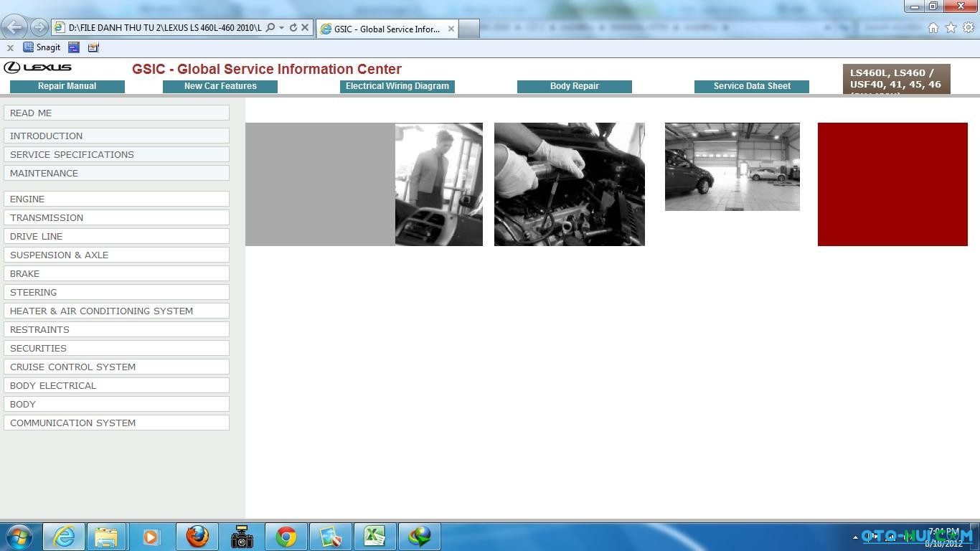The image size is (980, 551).
Task: Open Firefox from the taskbar
Action: point(197,537)
